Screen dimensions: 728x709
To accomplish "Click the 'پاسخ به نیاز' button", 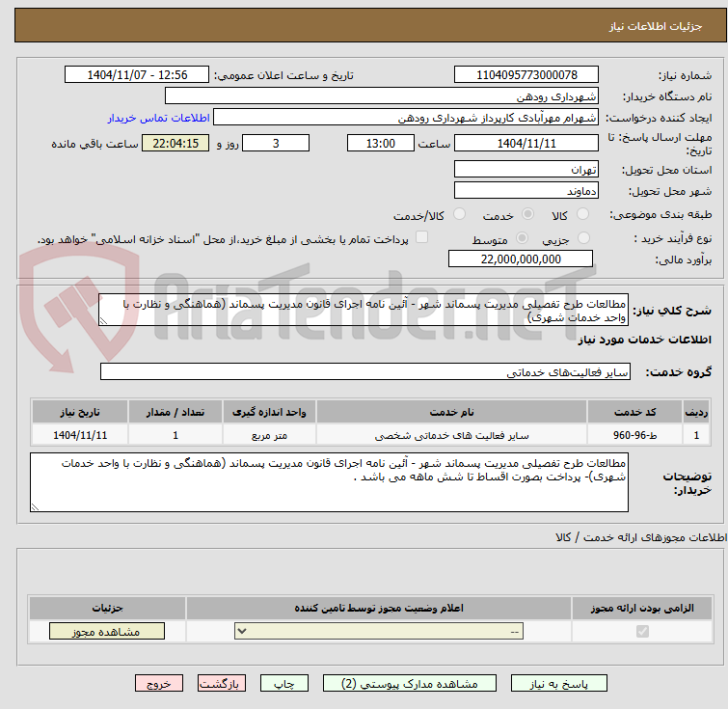I will click(x=558, y=684).
